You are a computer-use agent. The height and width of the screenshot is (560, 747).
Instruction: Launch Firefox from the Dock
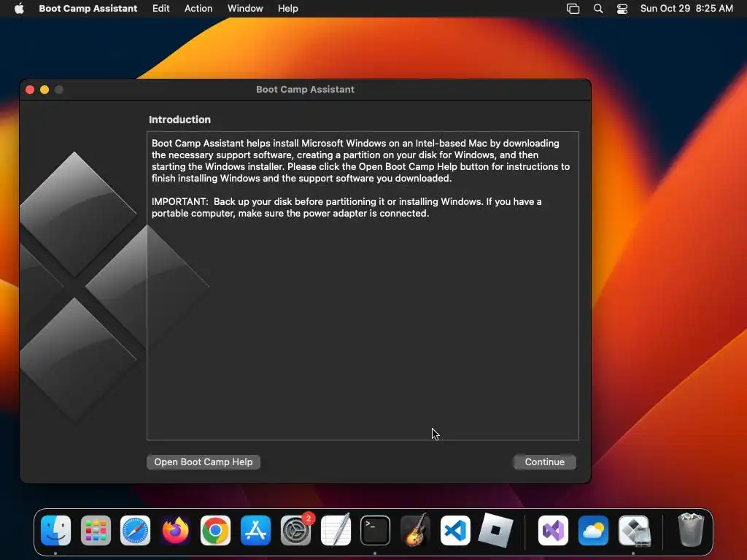tap(175, 531)
